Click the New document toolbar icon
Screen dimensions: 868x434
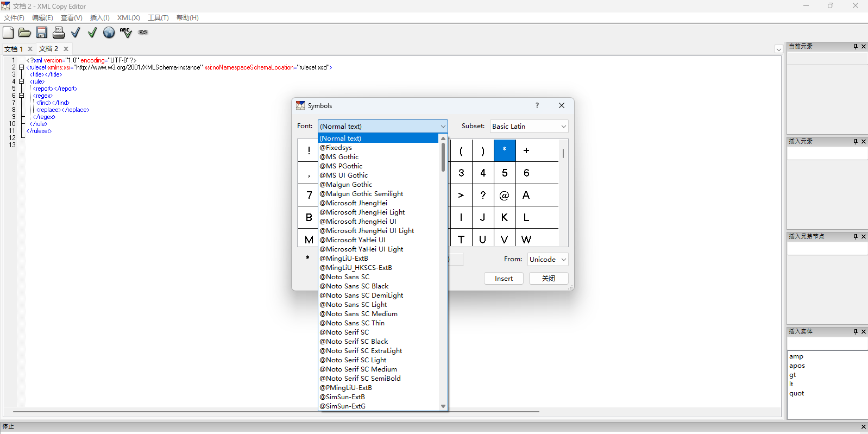(x=8, y=33)
